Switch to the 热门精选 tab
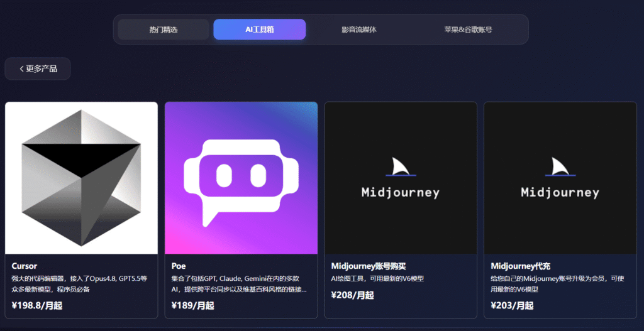Image resolution: width=644 pixels, height=331 pixels. [x=164, y=30]
